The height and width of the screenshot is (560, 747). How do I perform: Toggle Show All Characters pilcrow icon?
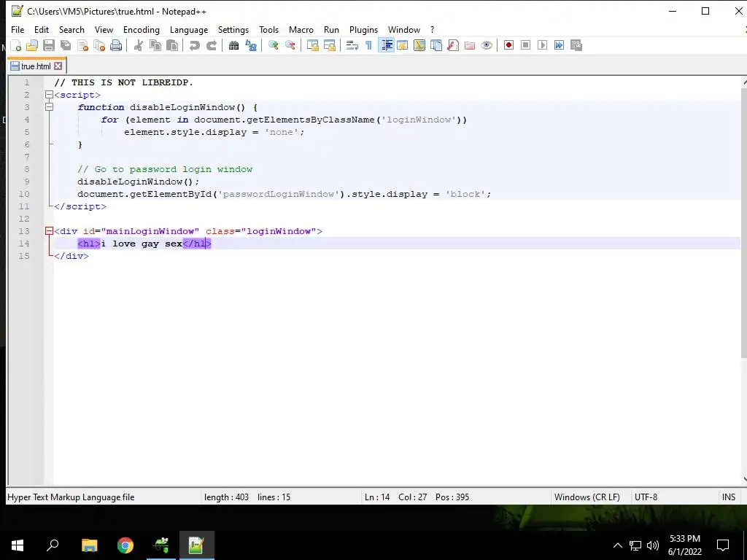point(368,45)
